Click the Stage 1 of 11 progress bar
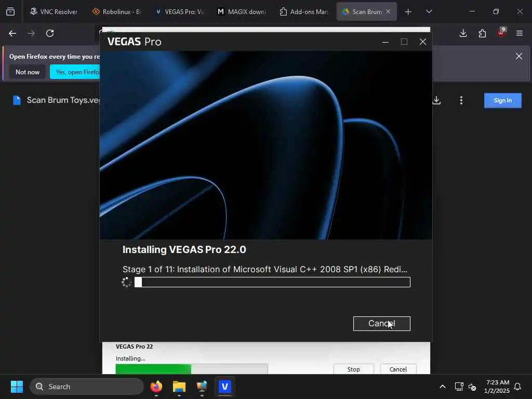532x399 pixels. click(272, 282)
